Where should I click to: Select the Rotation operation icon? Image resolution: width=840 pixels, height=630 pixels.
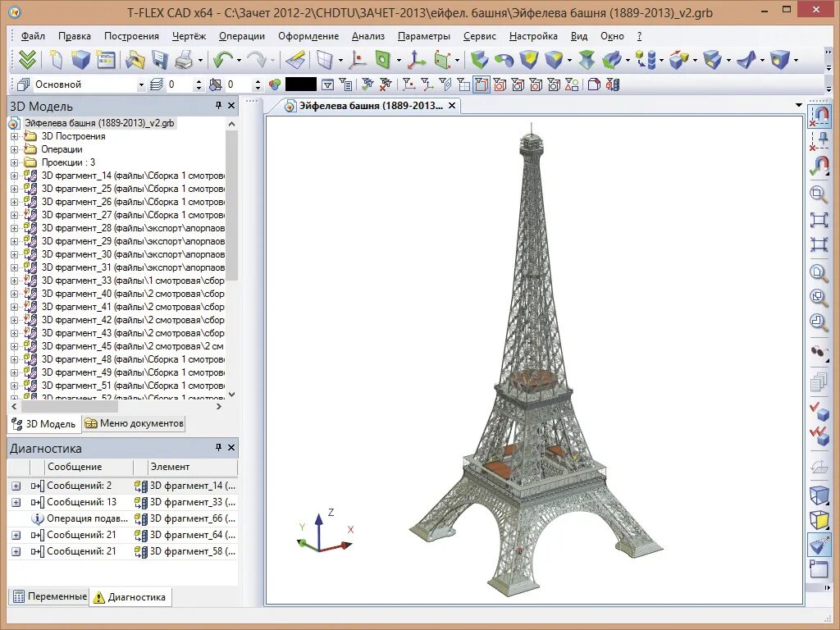[504, 60]
